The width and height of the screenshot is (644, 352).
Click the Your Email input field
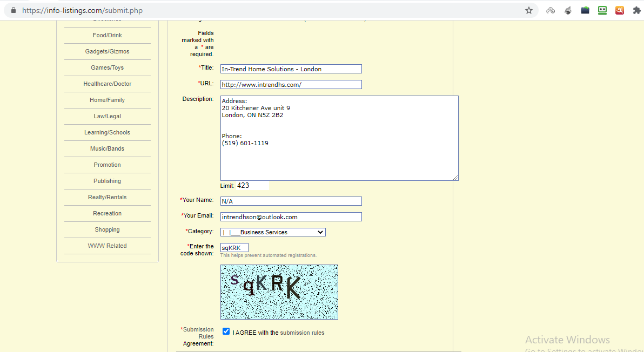coord(291,216)
